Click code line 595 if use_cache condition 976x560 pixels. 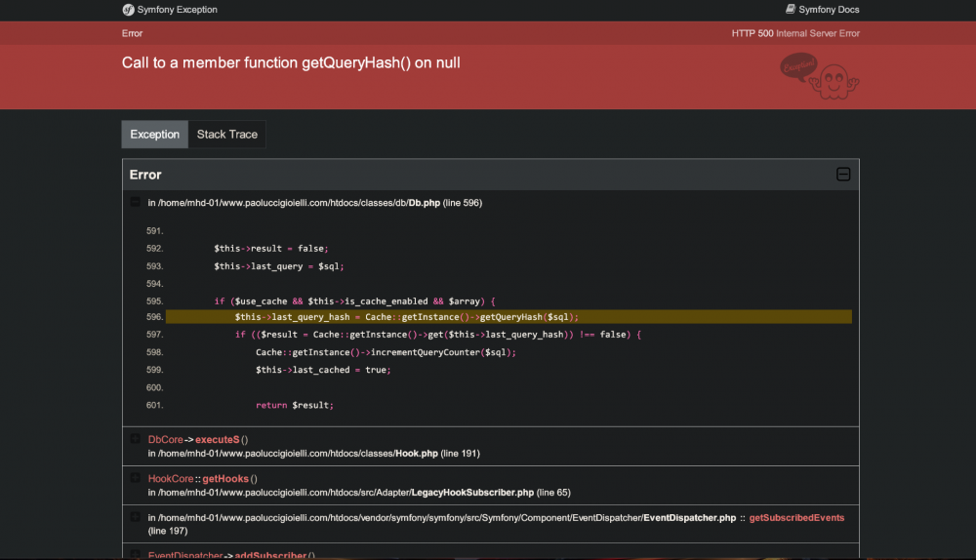coord(355,301)
